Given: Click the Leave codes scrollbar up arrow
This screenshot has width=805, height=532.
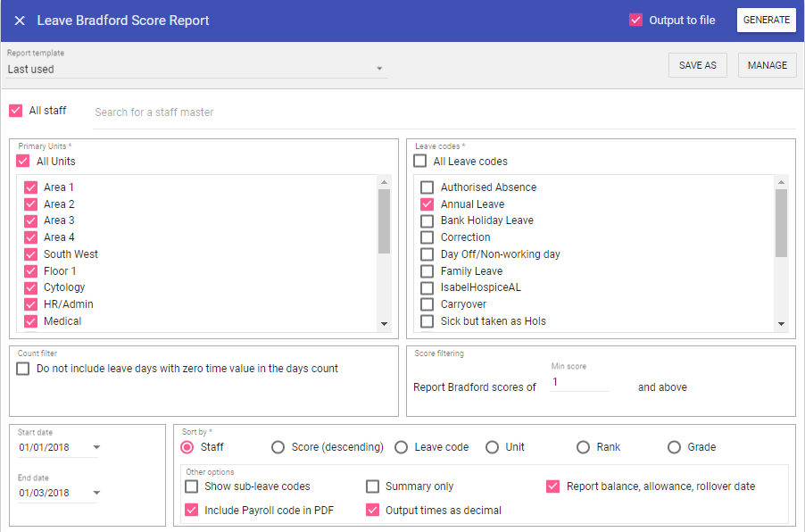Looking at the screenshot, I should [x=781, y=182].
